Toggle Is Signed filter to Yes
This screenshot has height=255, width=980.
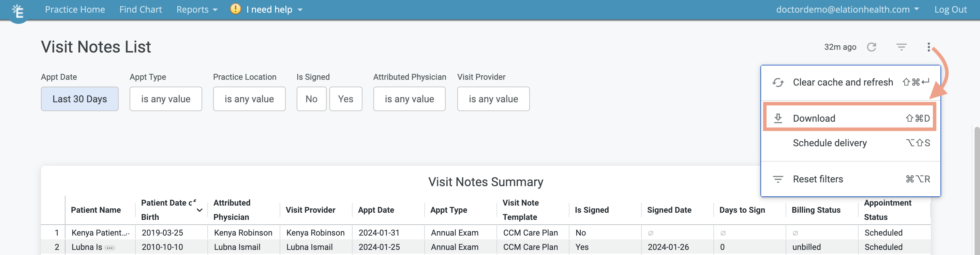coord(345,99)
